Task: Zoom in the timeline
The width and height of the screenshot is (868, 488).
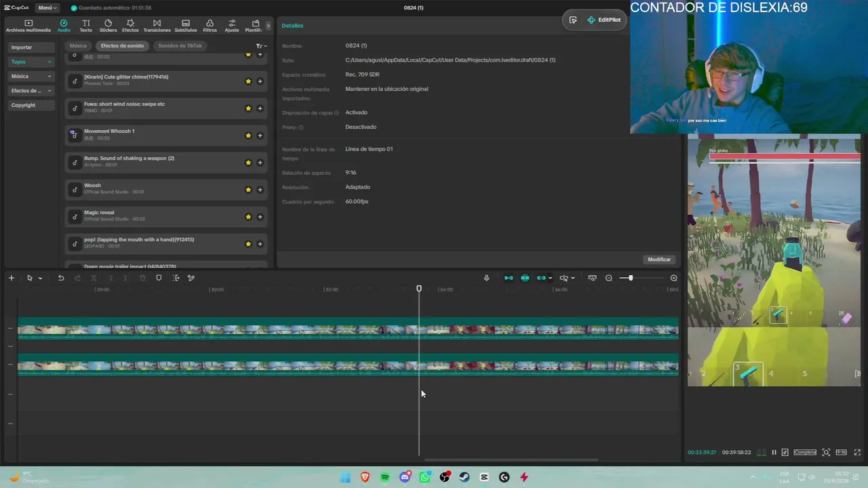Action: point(673,278)
